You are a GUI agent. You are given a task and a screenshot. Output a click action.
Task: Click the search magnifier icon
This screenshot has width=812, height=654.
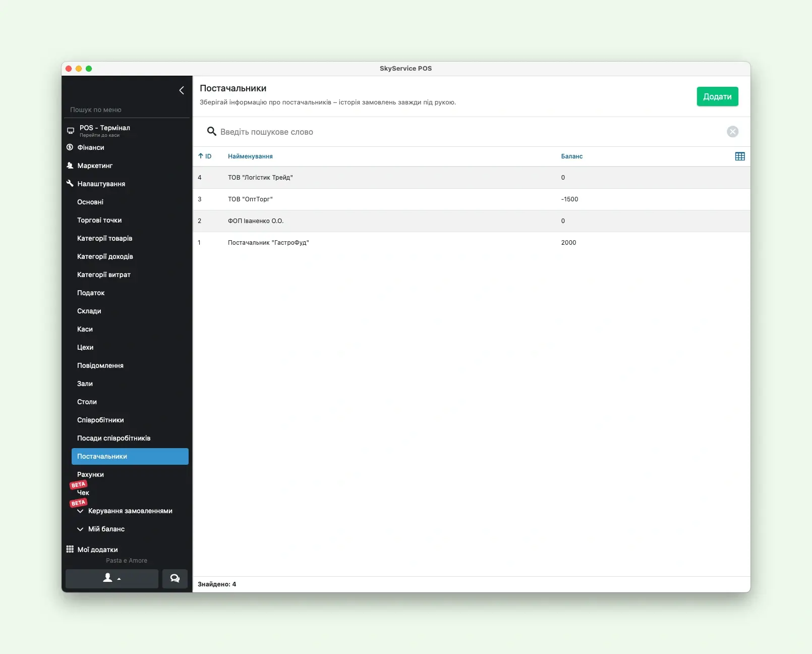(x=212, y=132)
